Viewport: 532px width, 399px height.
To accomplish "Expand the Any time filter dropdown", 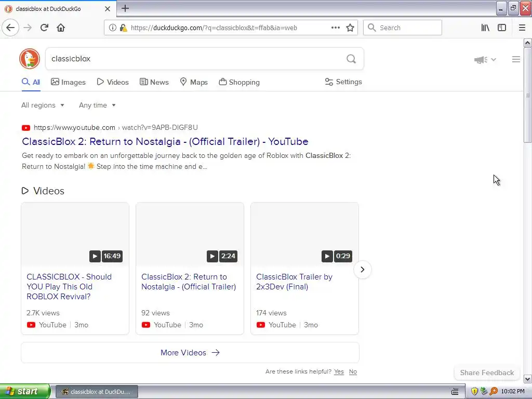I will [x=97, y=105].
